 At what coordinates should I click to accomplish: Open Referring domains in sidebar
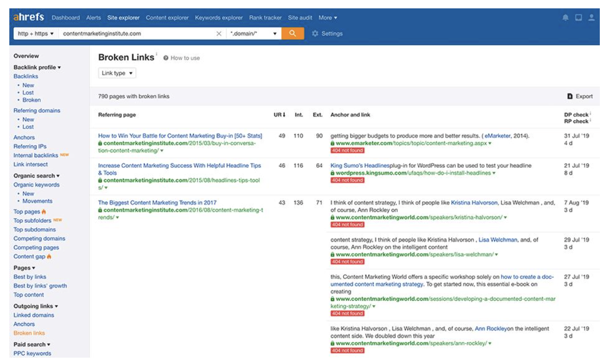[x=37, y=110]
